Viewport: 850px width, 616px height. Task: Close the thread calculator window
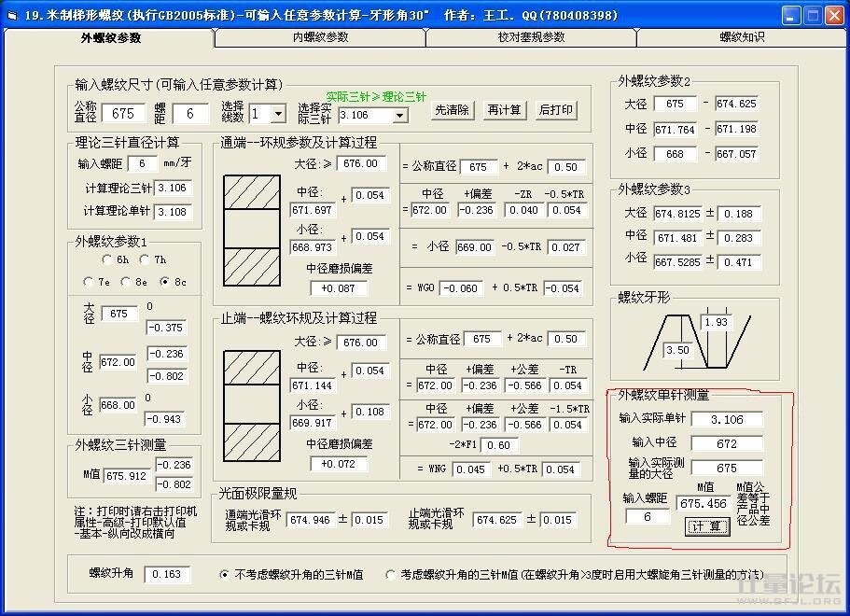tap(832, 15)
